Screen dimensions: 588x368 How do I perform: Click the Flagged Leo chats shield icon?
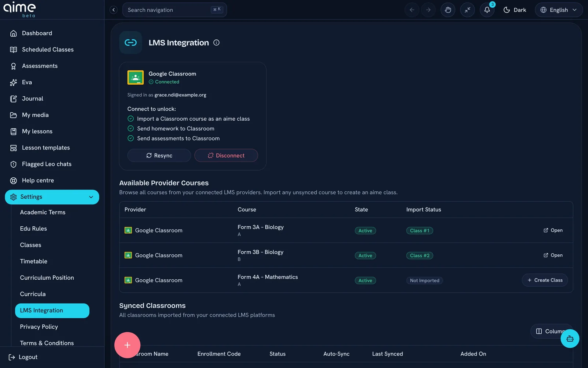point(14,164)
